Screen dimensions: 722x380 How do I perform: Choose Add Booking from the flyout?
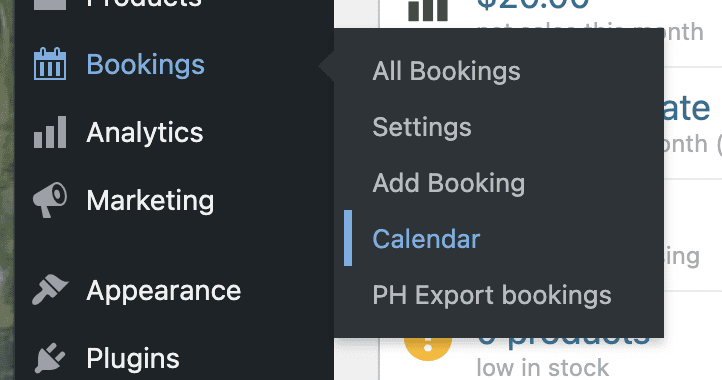(x=448, y=183)
